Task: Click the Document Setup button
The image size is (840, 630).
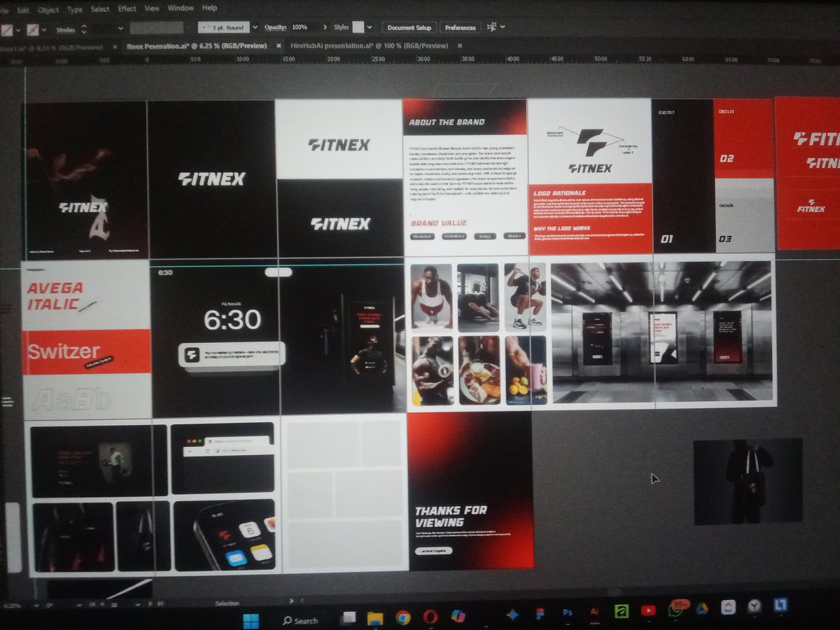Action: pyautogui.click(x=409, y=27)
